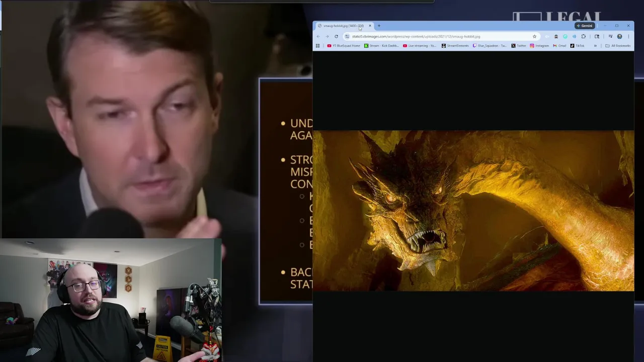
Task: Click the faded speaker extension icon
Action: pyautogui.click(x=547, y=36)
